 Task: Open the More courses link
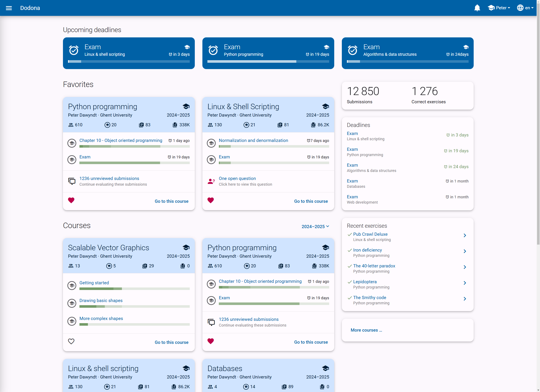click(x=366, y=330)
